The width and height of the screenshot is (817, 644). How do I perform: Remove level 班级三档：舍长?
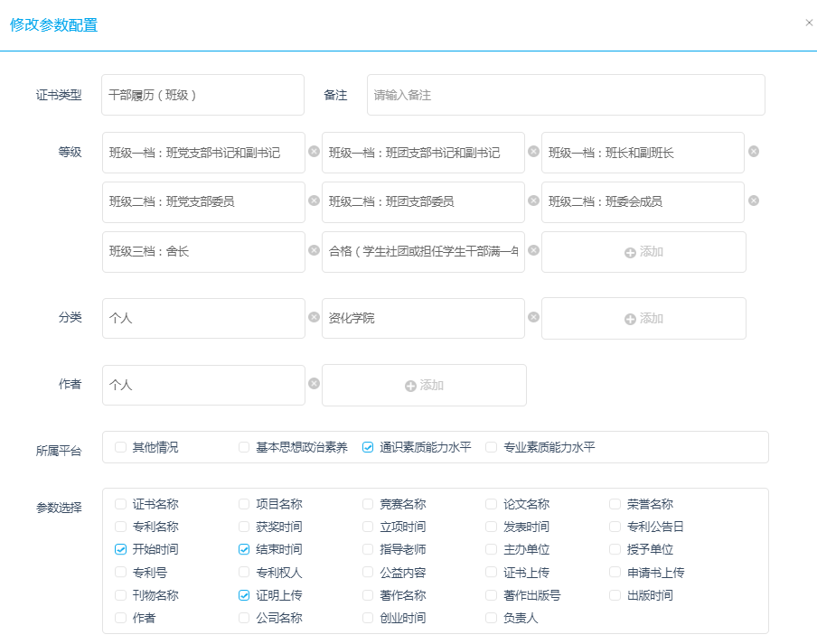coord(314,250)
